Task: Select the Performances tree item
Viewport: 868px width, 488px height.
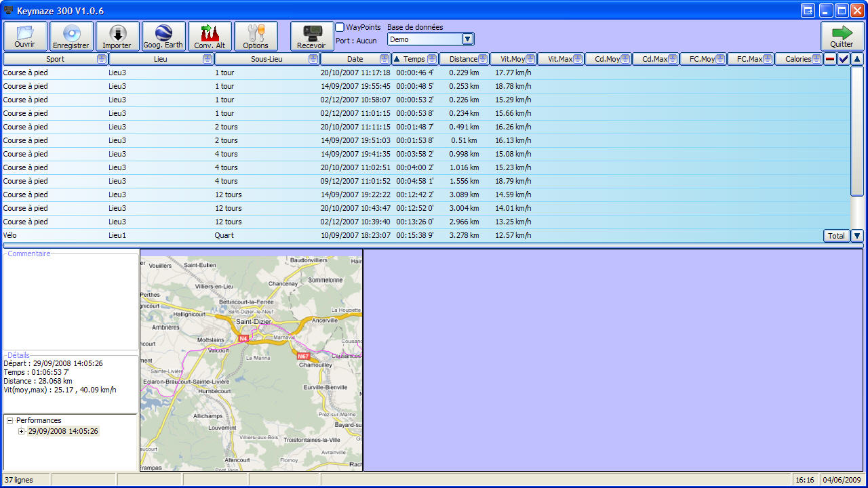Action: pos(39,420)
